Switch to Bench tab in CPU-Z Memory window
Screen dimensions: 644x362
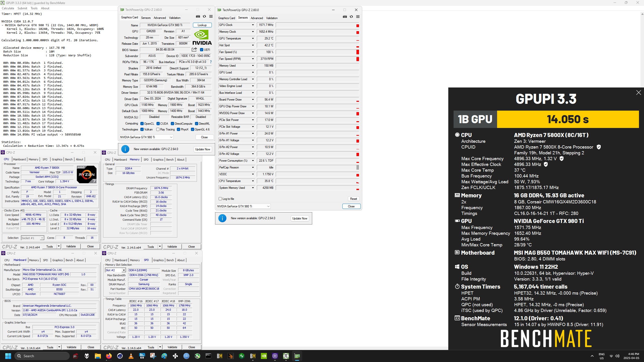pos(170,160)
